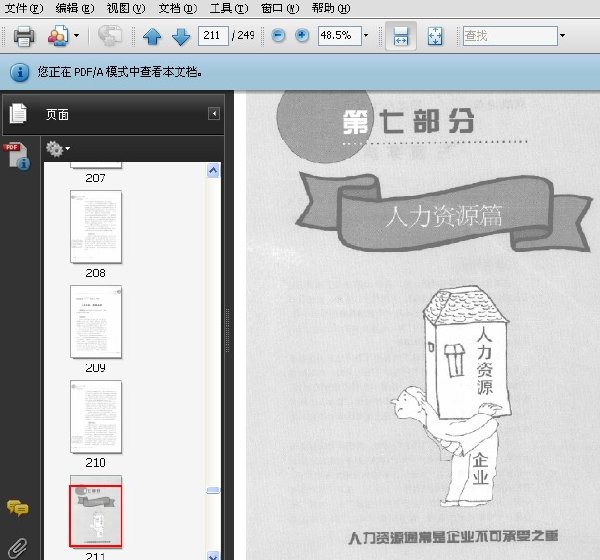The height and width of the screenshot is (560, 600).
Task: Collapse the pages panel with arrow button
Action: click(214, 114)
